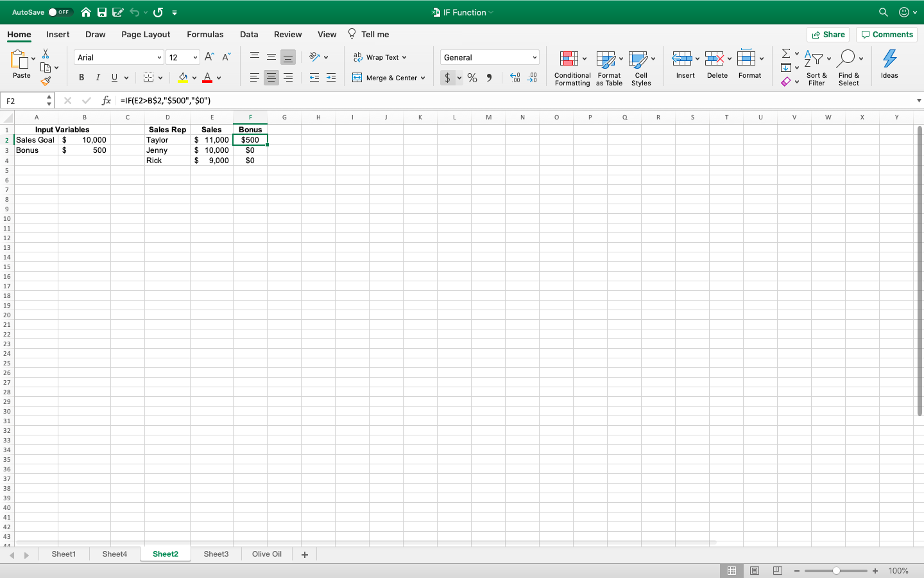Click the center alignment toggle
The width and height of the screenshot is (924, 578).
[271, 77]
